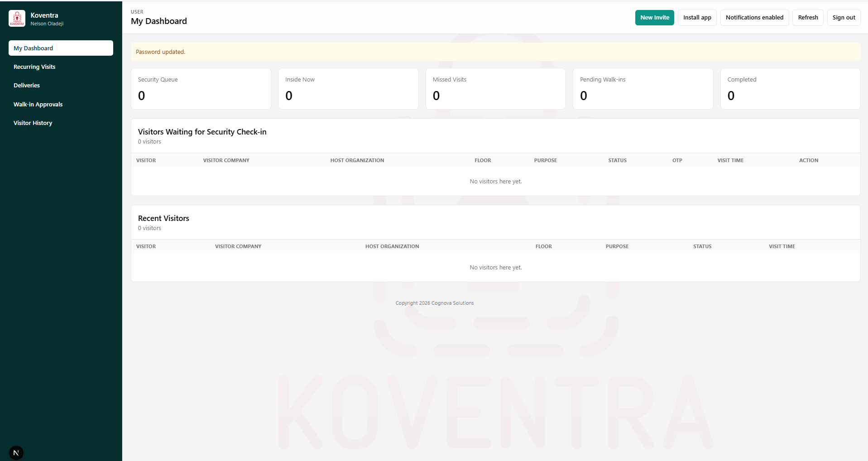View Visitor History
This screenshot has height=461, width=868.
point(33,123)
